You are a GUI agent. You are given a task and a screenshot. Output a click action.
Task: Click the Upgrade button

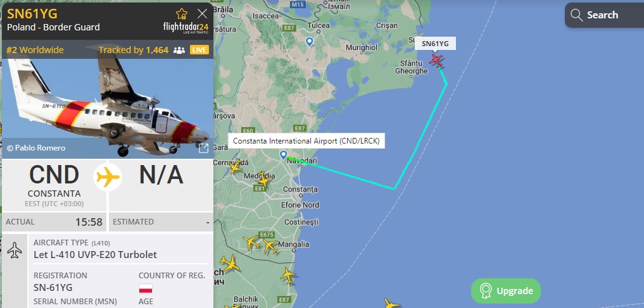tap(506, 291)
